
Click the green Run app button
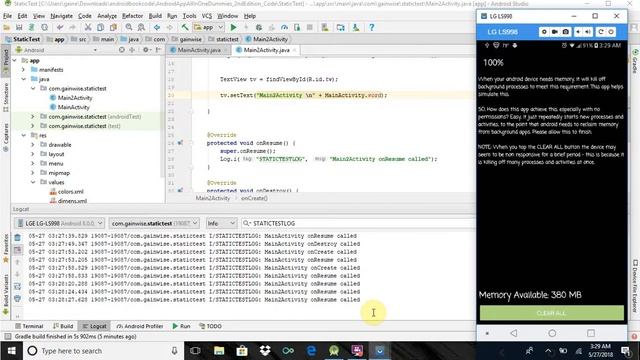(x=233, y=27)
